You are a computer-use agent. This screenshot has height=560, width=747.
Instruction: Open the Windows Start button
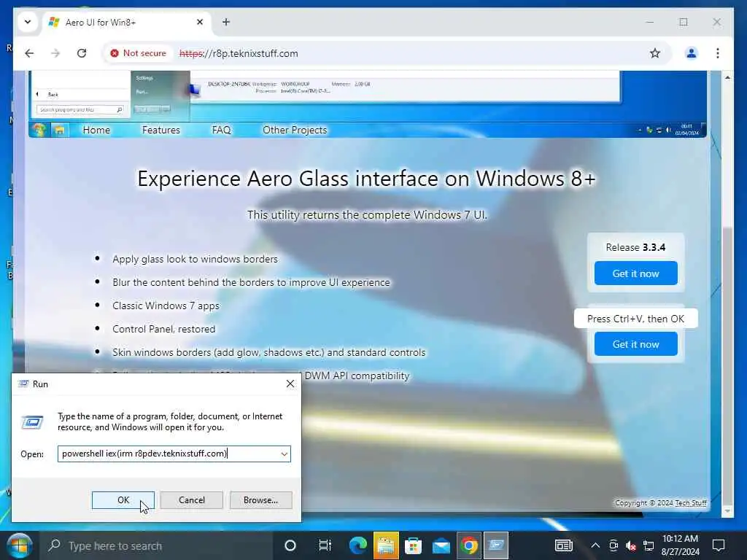(19, 545)
